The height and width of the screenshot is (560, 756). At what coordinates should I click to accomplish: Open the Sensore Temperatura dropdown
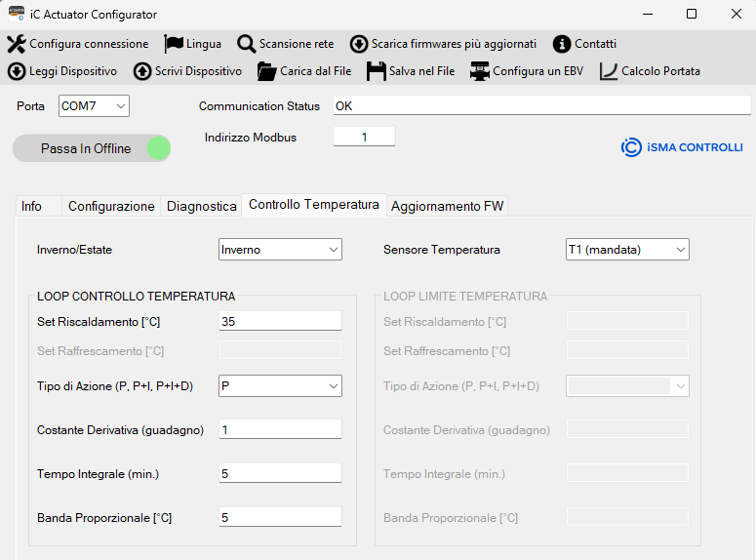[627, 250]
